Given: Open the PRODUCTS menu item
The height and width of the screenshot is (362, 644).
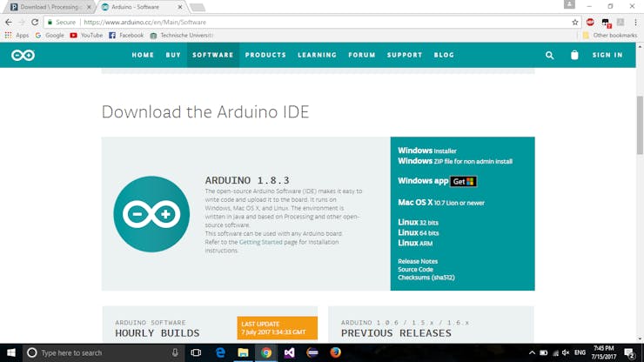Looking at the screenshot, I should coord(265,55).
